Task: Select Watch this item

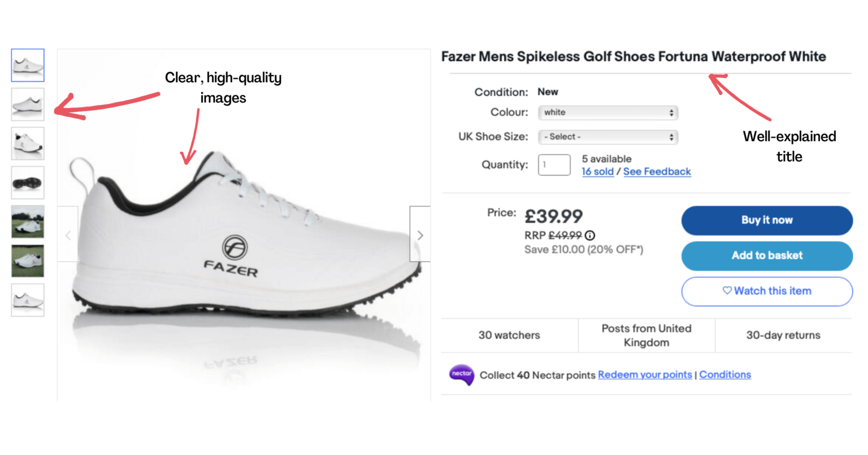Action: (767, 291)
